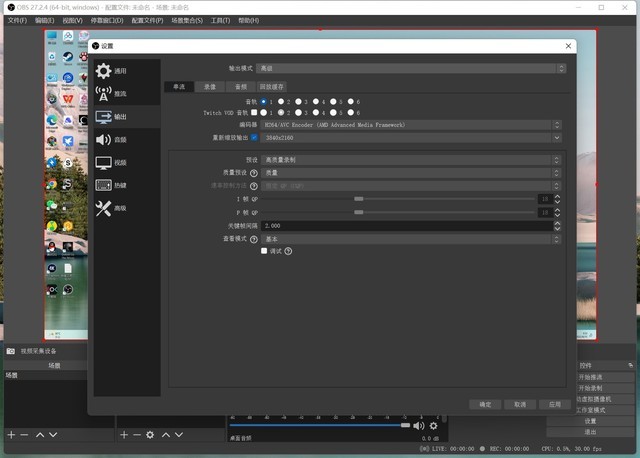Click the 关键帧间隔 spinbox arrows

(557, 226)
